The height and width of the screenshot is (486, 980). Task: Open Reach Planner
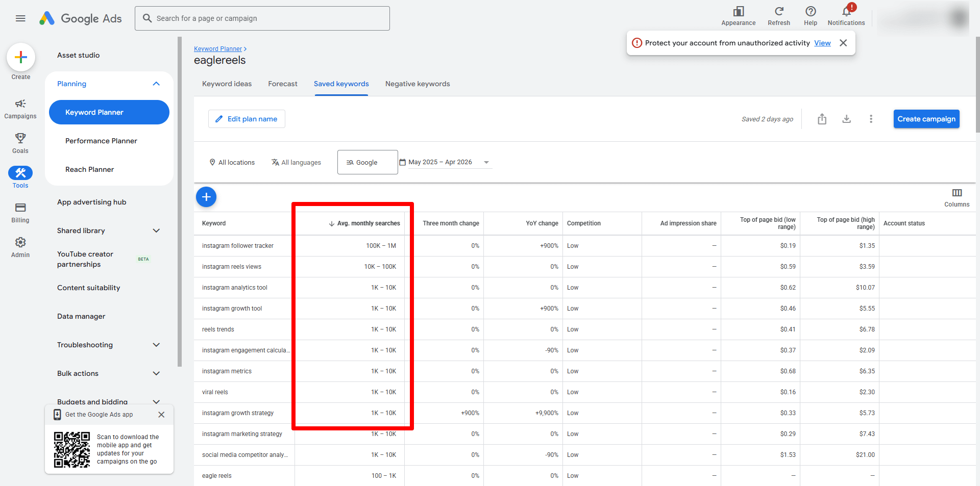(x=89, y=169)
